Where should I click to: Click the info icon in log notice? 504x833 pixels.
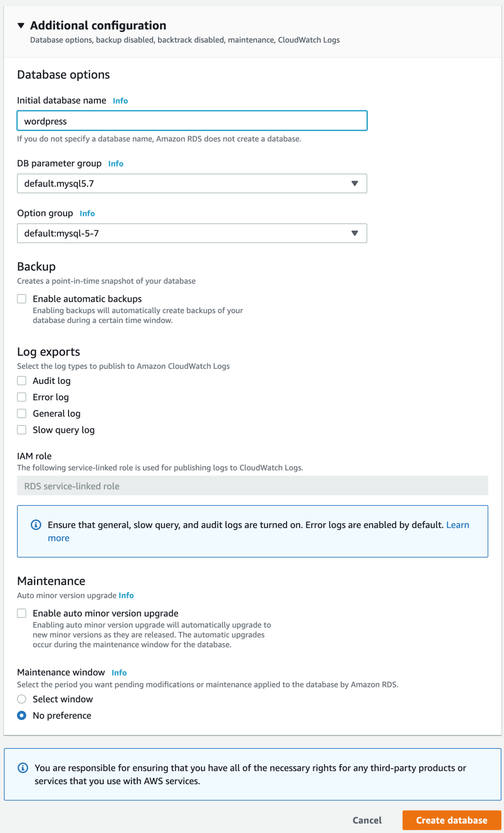coord(36,525)
